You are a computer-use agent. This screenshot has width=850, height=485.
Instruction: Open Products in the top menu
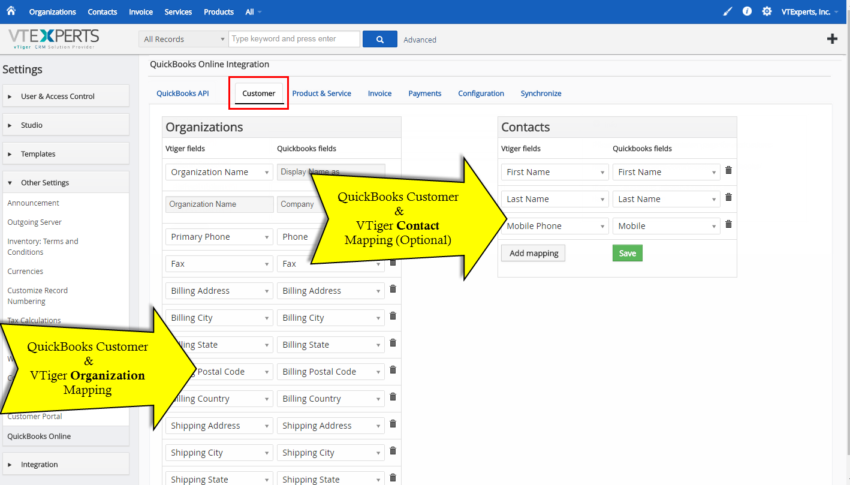point(218,12)
